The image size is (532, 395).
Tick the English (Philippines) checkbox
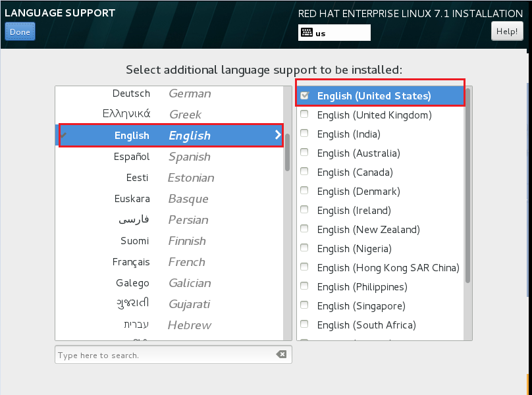click(x=304, y=286)
